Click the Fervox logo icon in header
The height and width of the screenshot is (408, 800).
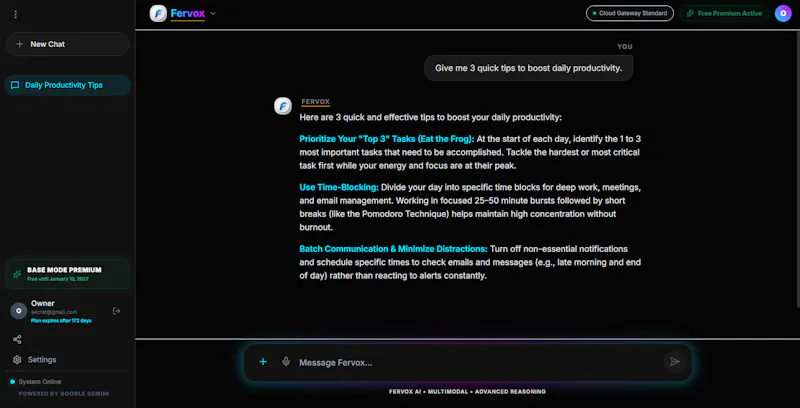tap(158, 13)
